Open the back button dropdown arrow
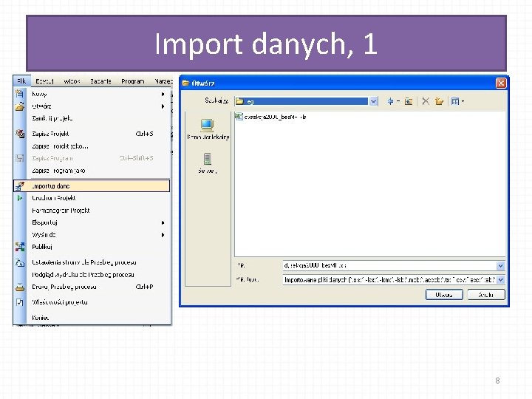 click(x=398, y=101)
